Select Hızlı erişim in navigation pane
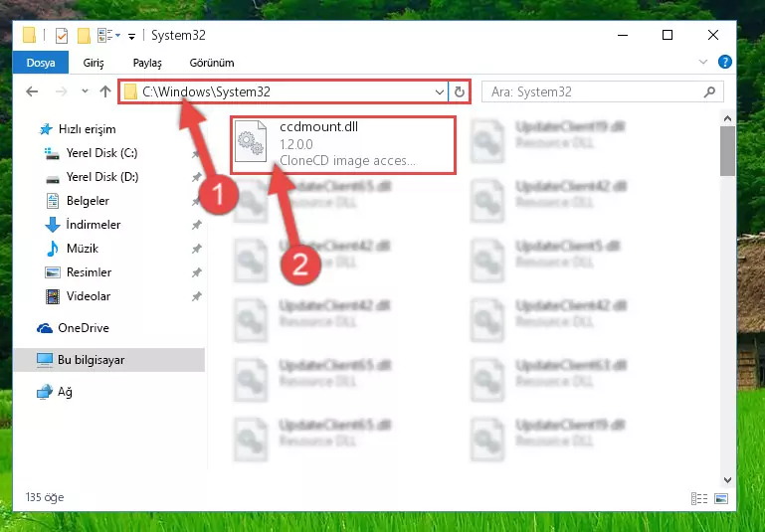 tap(78, 129)
